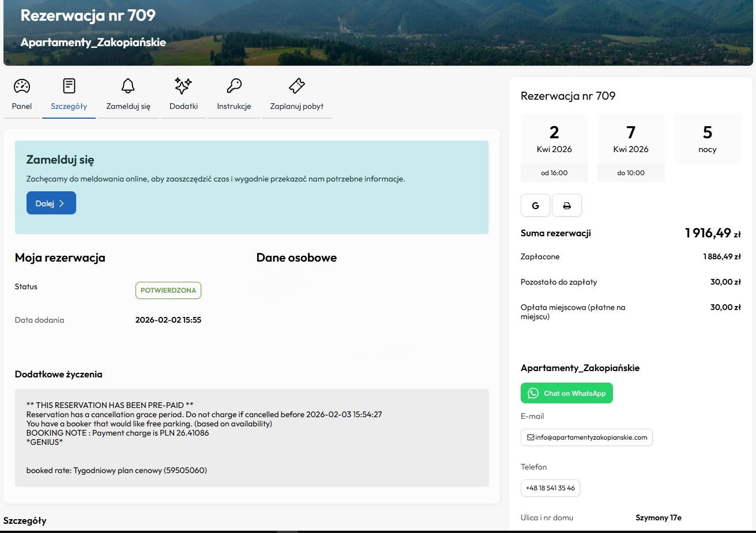
Task: Click the Apartamenty_Zakopiańskie name in the header banner
Action: click(93, 43)
